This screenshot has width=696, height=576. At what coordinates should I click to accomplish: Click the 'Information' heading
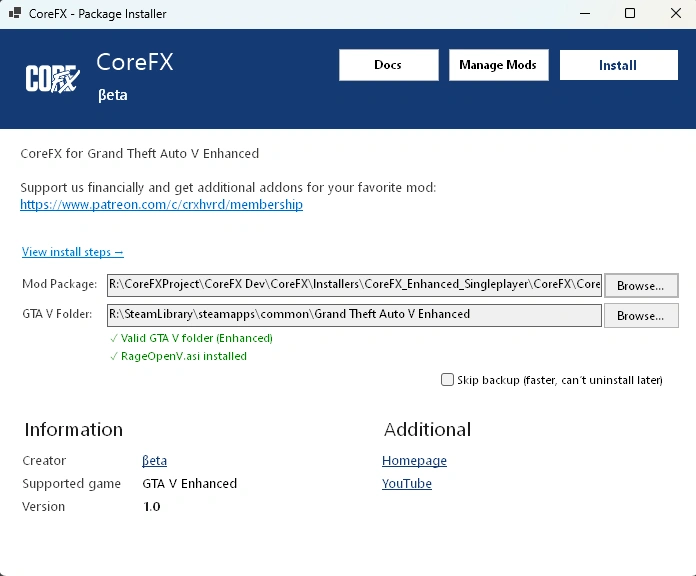tap(73, 430)
